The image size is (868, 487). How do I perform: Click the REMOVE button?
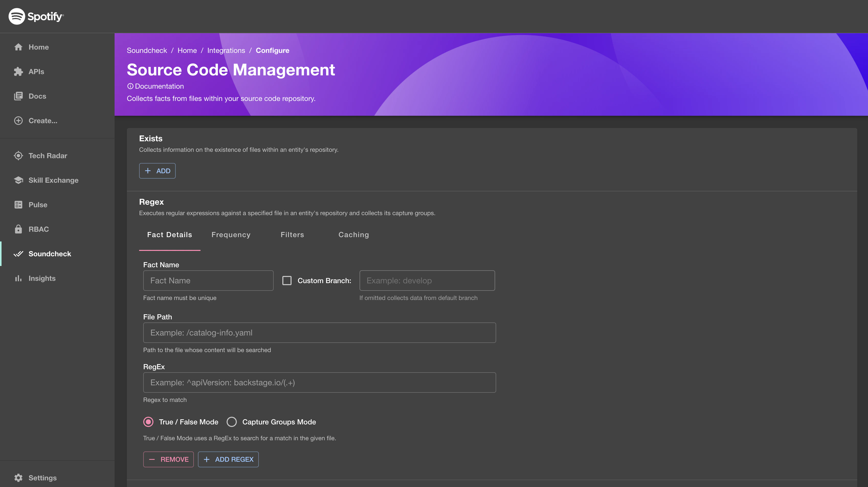169,459
